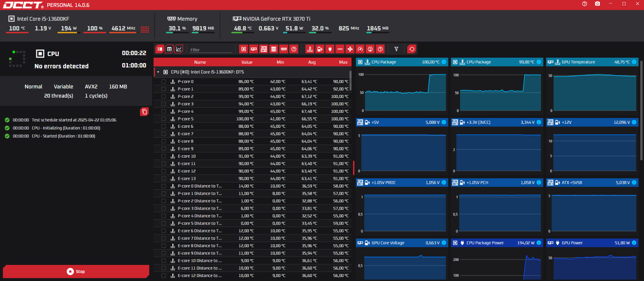Toggle GPU sensors filter icon
The image size is (644, 281).
click(254, 49)
